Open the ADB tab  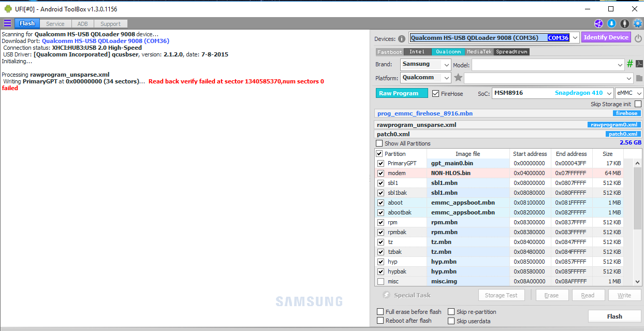click(x=83, y=24)
